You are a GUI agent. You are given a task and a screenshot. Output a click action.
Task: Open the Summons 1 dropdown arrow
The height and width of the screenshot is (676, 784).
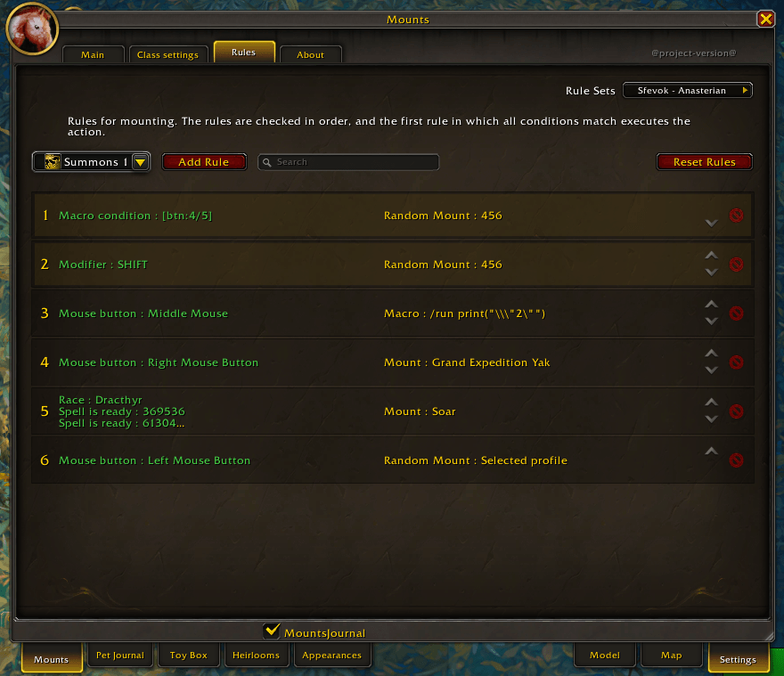pos(141,162)
